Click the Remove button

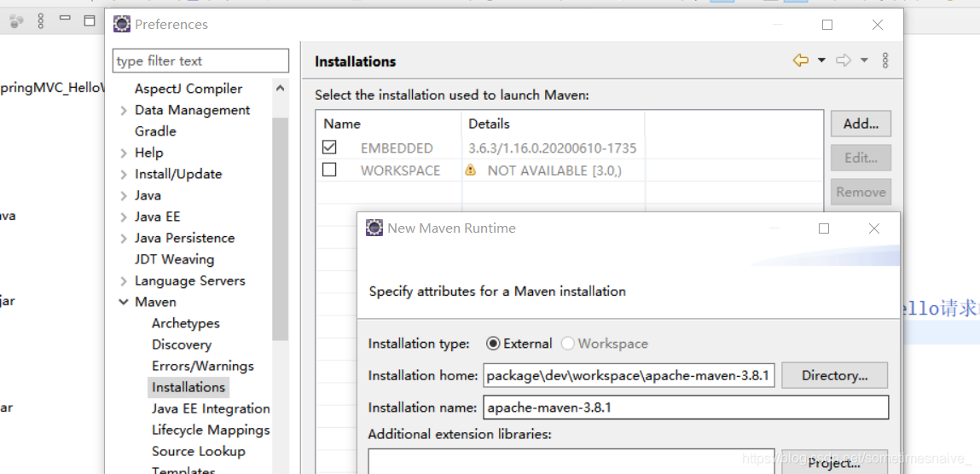coord(861,192)
